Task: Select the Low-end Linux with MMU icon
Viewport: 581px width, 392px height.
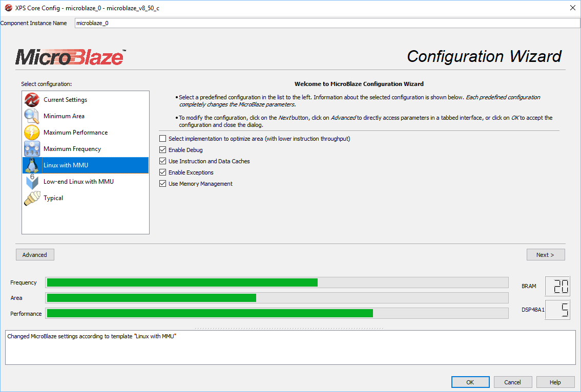Action: click(32, 182)
